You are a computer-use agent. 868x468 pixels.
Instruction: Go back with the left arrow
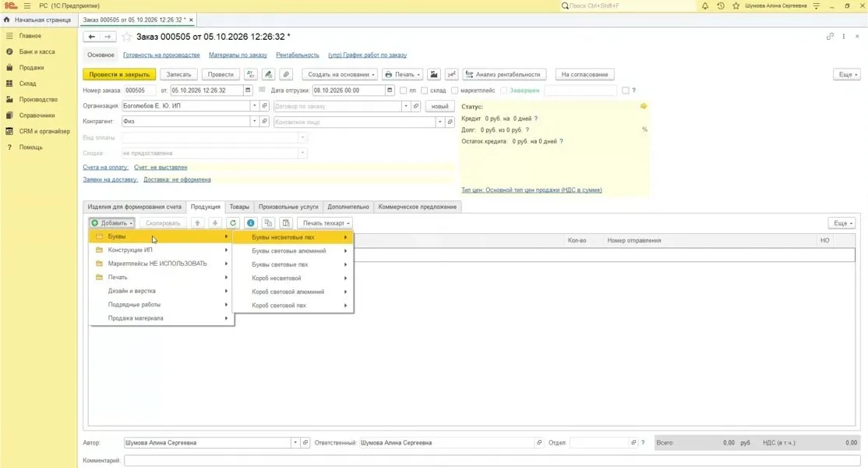click(x=91, y=37)
